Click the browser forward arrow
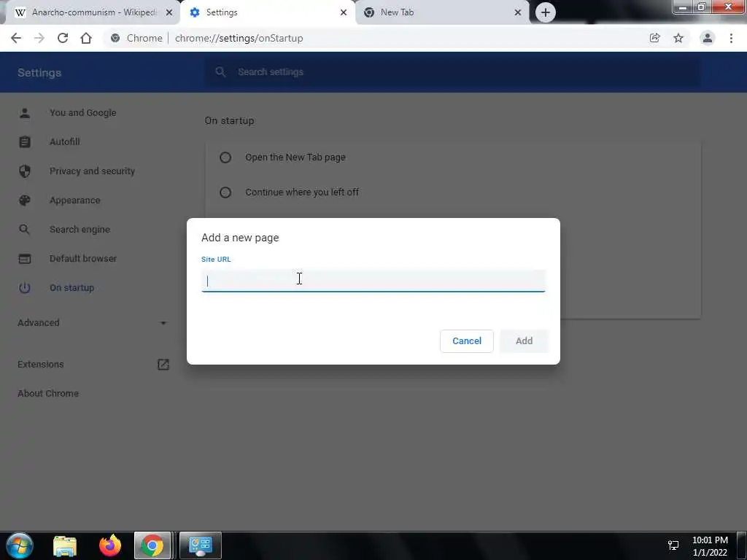This screenshot has height=560, width=747. coord(39,38)
